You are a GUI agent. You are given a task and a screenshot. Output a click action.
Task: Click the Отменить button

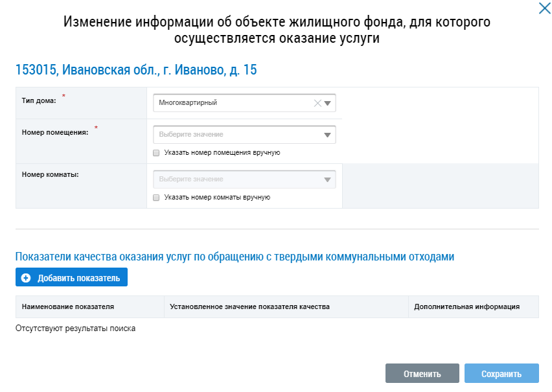coord(422,374)
